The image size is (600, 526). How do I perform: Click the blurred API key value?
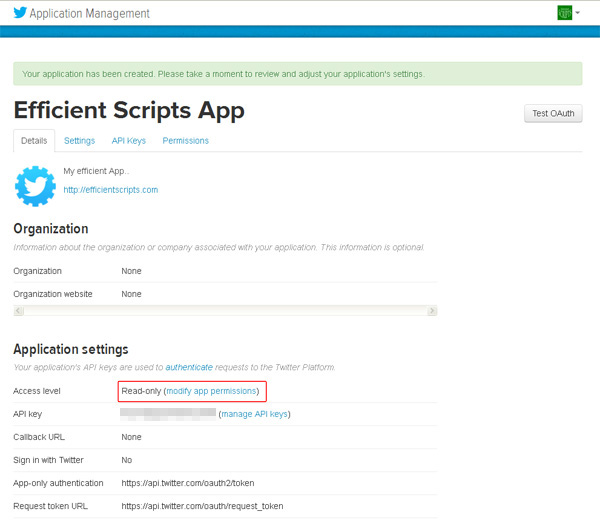click(168, 414)
